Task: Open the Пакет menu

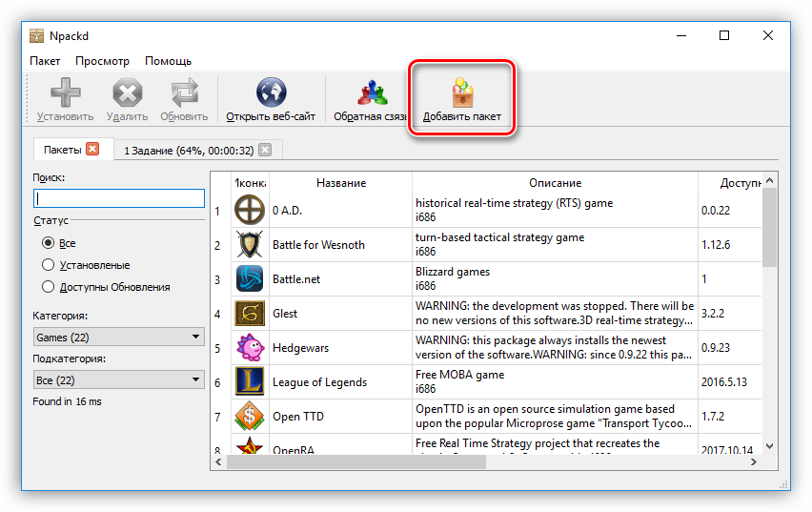Action: click(x=45, y=61)
